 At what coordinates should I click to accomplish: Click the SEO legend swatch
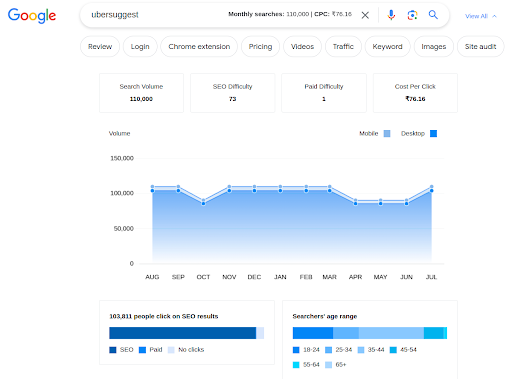click(x=113, y=350)
